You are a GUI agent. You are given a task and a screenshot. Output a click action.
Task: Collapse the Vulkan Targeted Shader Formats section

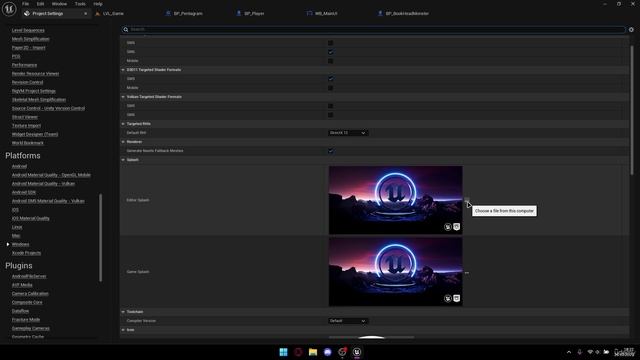123,97
